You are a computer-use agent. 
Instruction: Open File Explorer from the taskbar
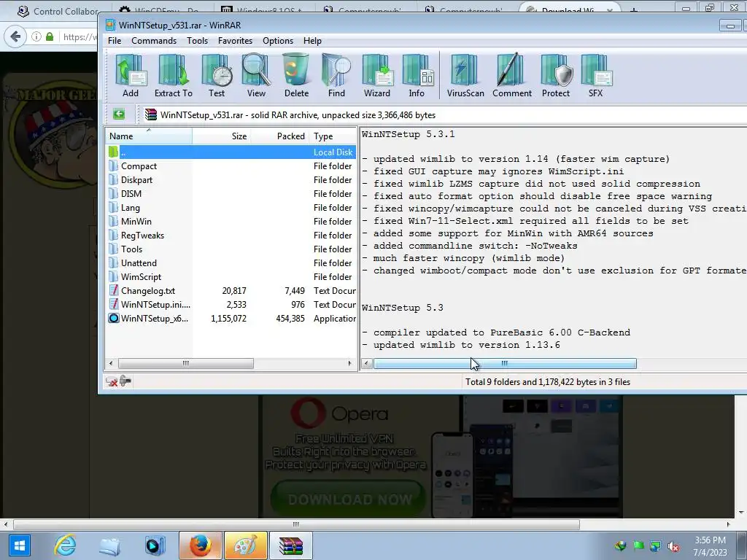click(x=109, y=545)
